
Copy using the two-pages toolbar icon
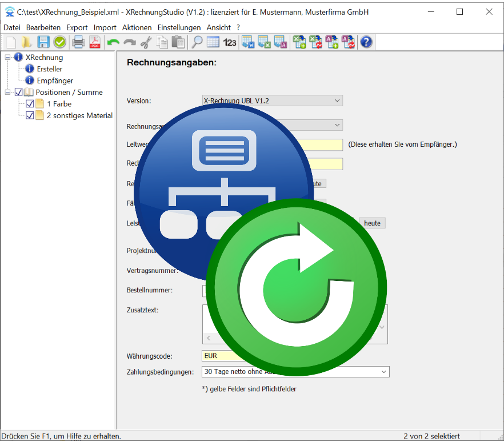tap(162, 42)
